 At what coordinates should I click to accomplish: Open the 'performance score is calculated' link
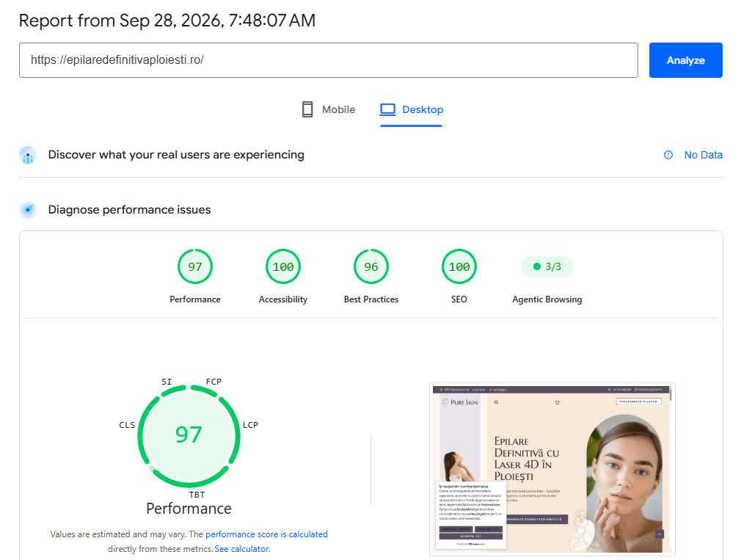point(266,534)
